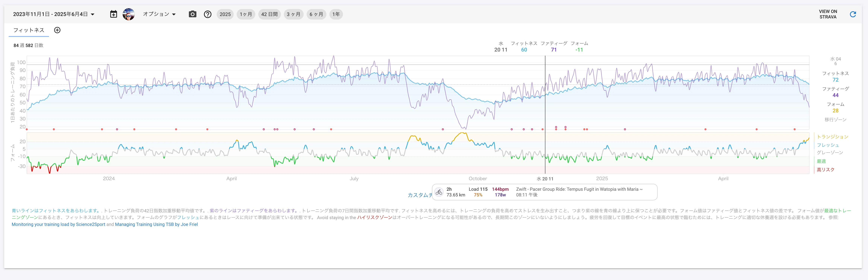Click the Load 115 value in tooltip
Screen dimensions: 868x280
478,189
